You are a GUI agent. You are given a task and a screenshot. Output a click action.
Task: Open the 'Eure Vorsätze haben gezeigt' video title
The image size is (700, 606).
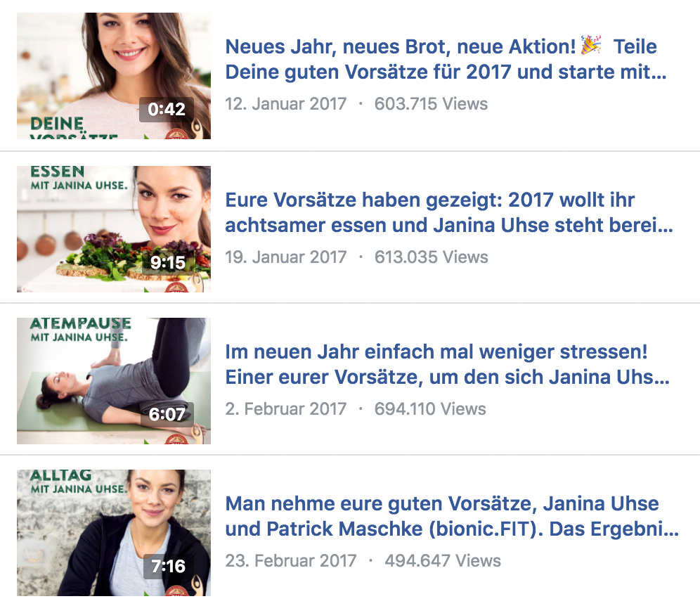448,212
